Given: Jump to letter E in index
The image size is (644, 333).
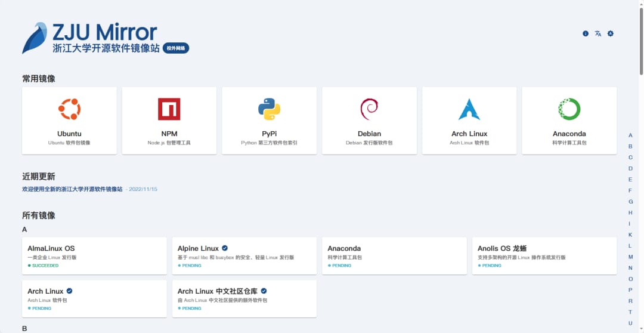Looking at the screenshot, I should [630, 180].
